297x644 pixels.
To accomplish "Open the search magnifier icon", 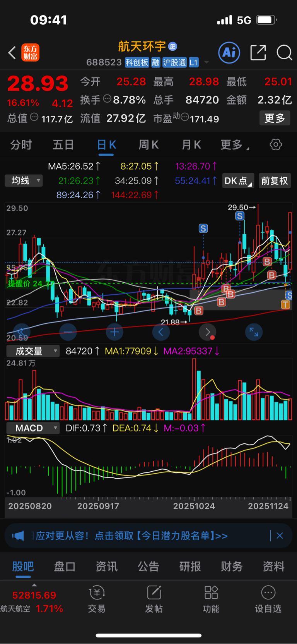I will click(284, 53).
